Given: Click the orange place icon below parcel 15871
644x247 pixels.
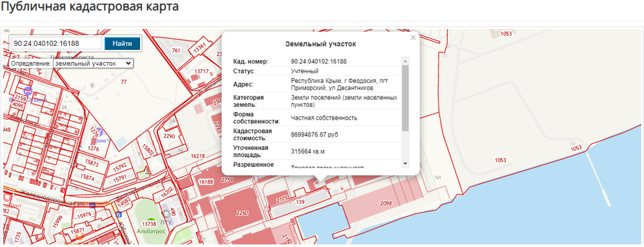Looking at the screenshot, I should pyautogui.click(x=80, y=237).
